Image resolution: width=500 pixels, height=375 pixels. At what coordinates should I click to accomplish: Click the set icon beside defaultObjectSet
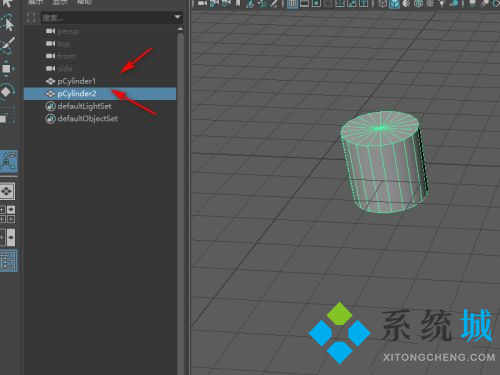(50, 119)
